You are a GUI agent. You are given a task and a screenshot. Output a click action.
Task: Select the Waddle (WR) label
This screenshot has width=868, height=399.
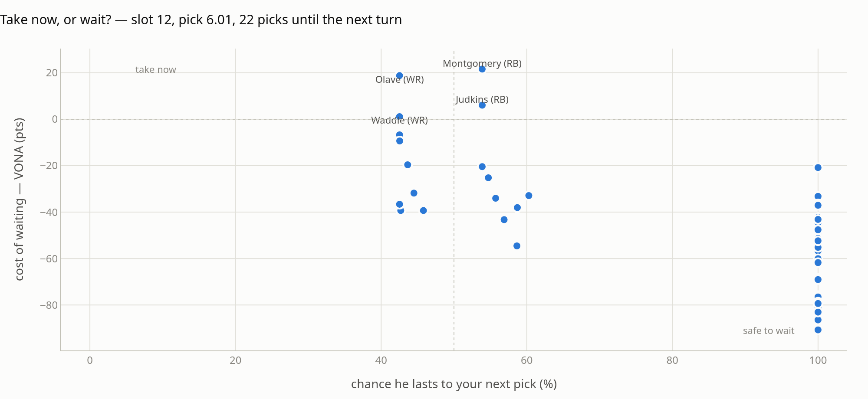[399, 120]
